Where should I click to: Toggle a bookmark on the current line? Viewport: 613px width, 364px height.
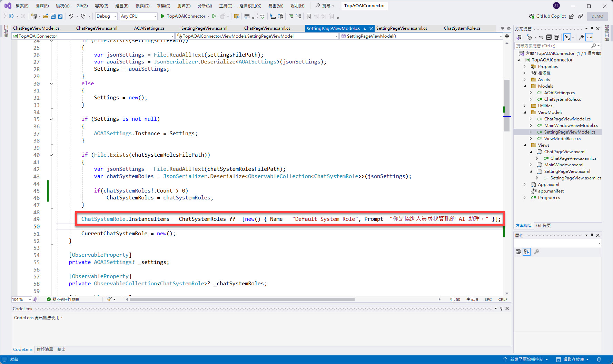(x=309, y=16)
